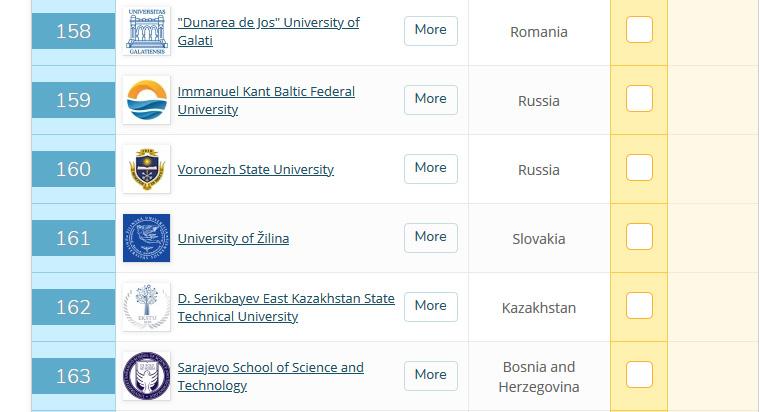Open D. Serikbayev East Kazakhstan State link
This screenshot has width=759, height=412.
[x=286, y=299]
